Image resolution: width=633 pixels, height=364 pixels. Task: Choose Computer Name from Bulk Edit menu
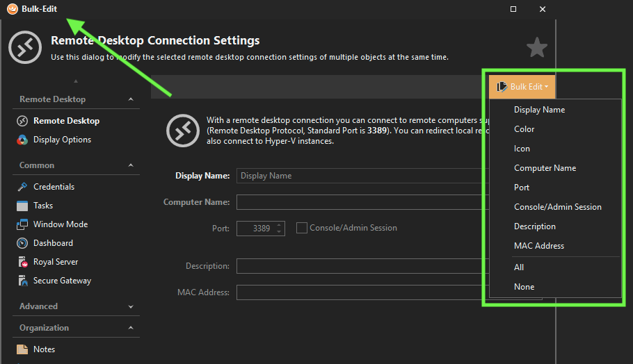[545, 168]
